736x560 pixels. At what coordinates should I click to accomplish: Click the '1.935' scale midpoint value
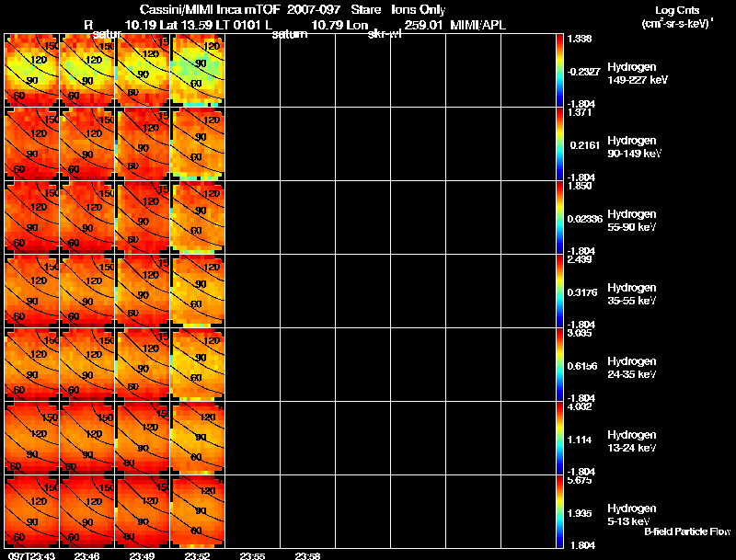click(x=578, y=514)
